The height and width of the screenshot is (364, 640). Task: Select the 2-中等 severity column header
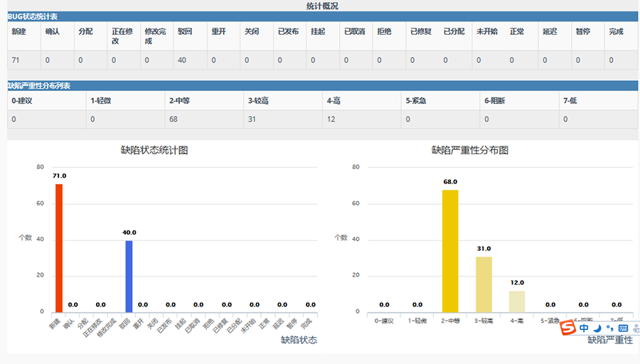tap(179, 100)
